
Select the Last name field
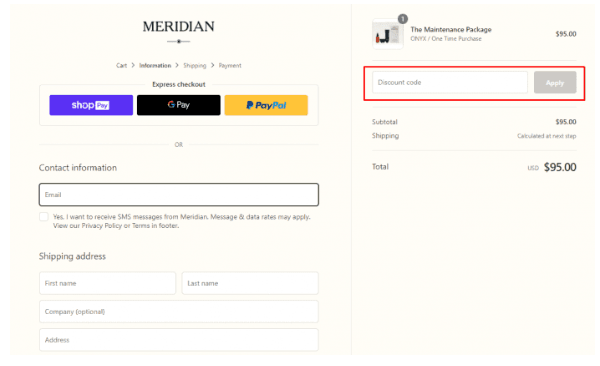click(x=250, y=283)
